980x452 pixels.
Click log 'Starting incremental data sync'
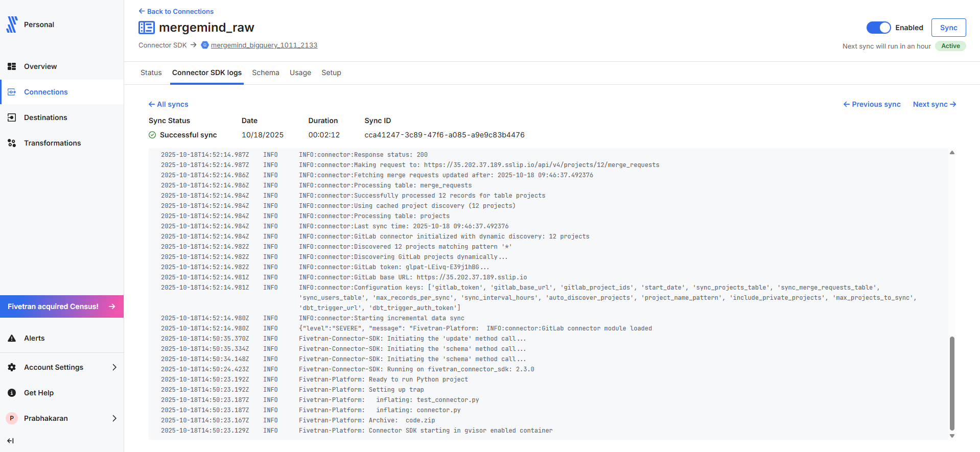click(382, 318)
